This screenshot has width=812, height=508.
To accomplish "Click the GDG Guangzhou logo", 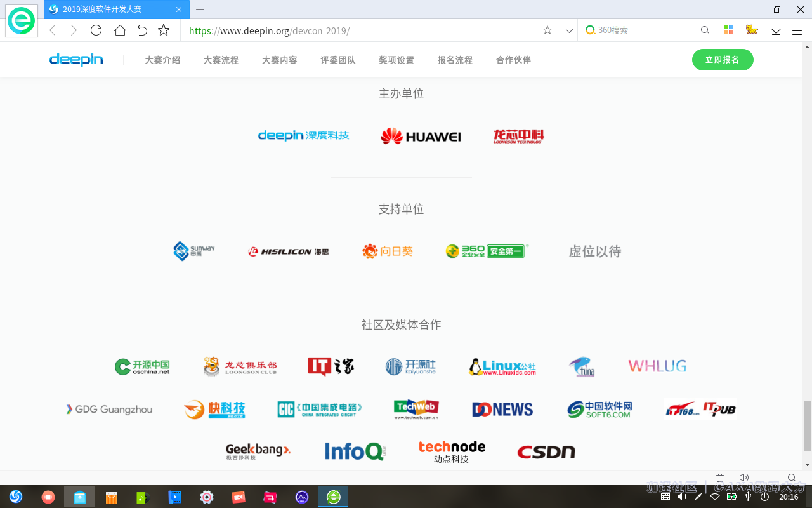I will coord(109,410).
